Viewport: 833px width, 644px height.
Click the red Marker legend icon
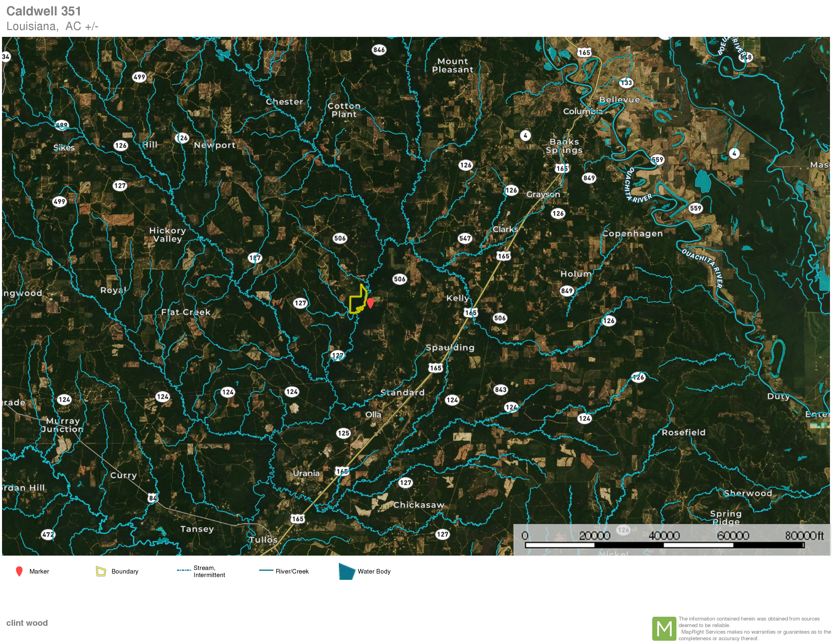[19, 571]
